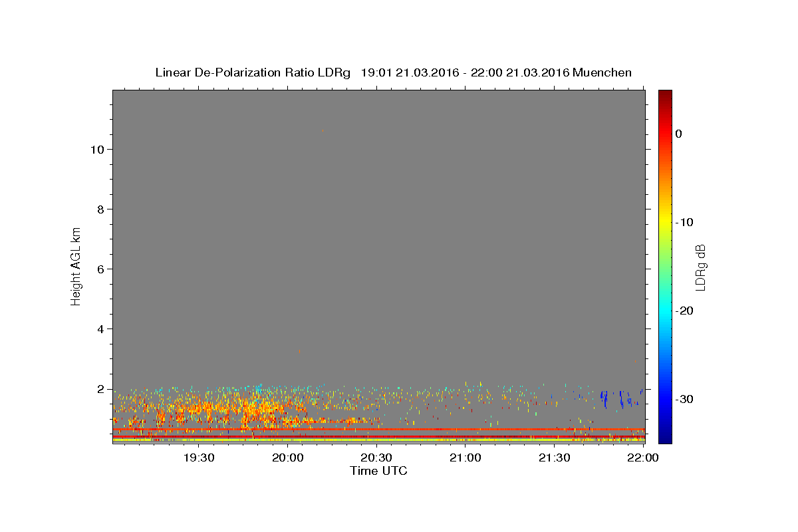
Task: Click the 'Time UTC' x-axis label
Action: [x=378, y=471]
